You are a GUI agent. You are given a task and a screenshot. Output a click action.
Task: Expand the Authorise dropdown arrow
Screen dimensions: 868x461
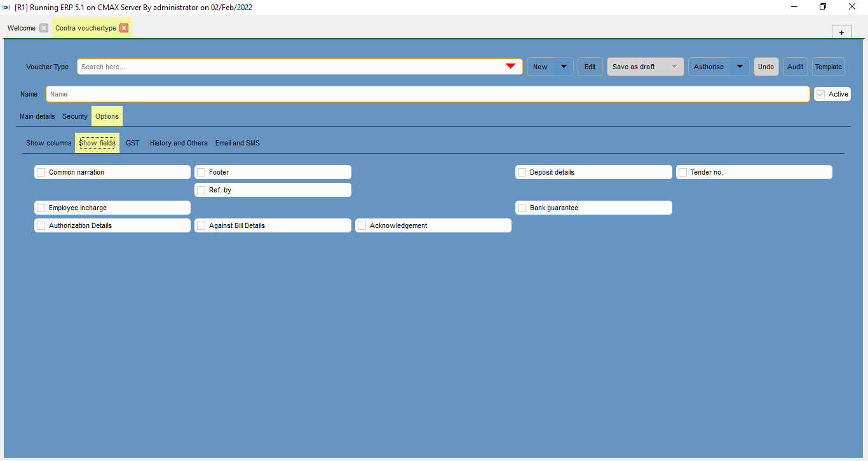pyautogui.click(x=740, y=67)
